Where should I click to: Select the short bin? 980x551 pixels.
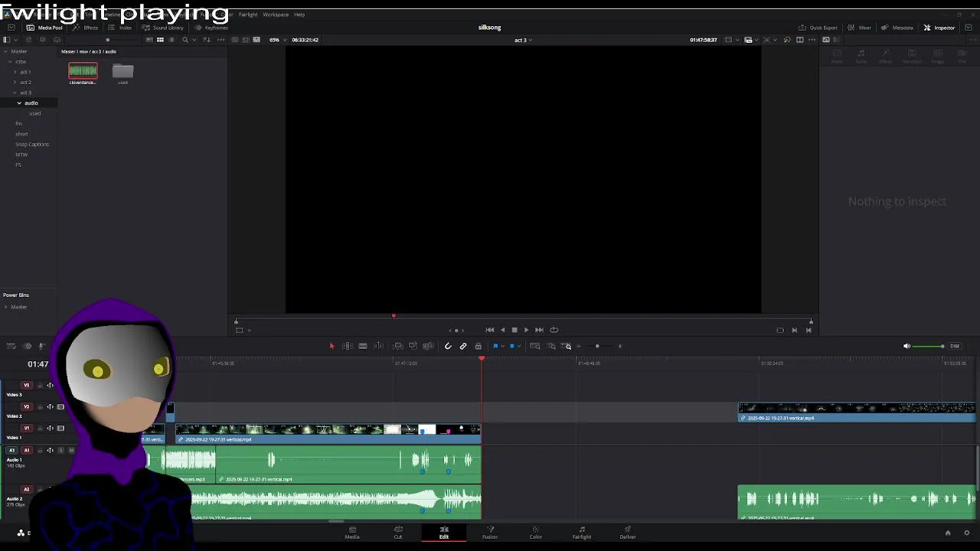[x=21, y=134]
